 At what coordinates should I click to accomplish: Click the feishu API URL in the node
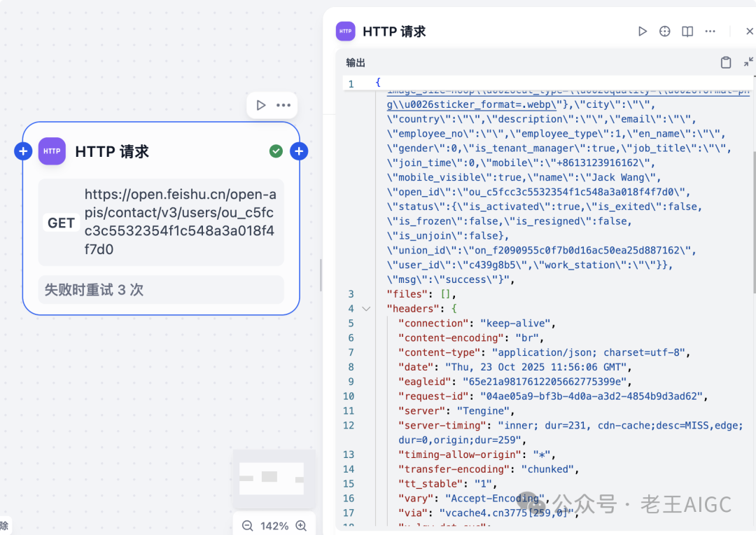[181, 222]
